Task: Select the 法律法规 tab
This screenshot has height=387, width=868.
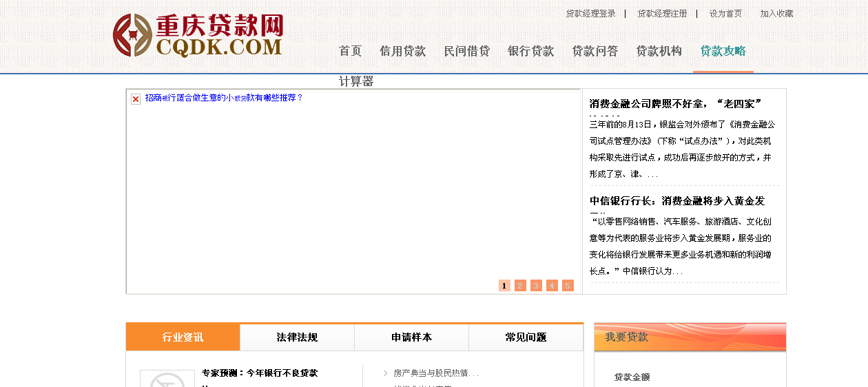Action: pyautogui.click(x=297, y=337)
